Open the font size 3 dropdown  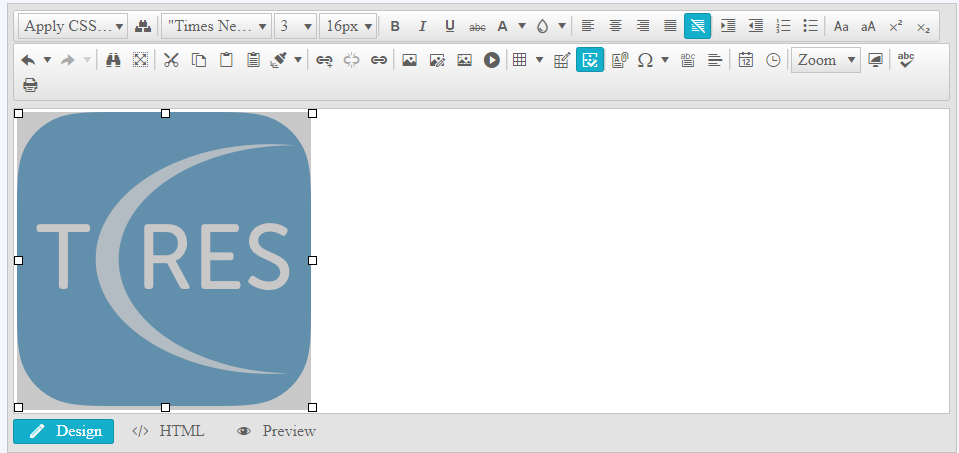[x=295, y=26]
